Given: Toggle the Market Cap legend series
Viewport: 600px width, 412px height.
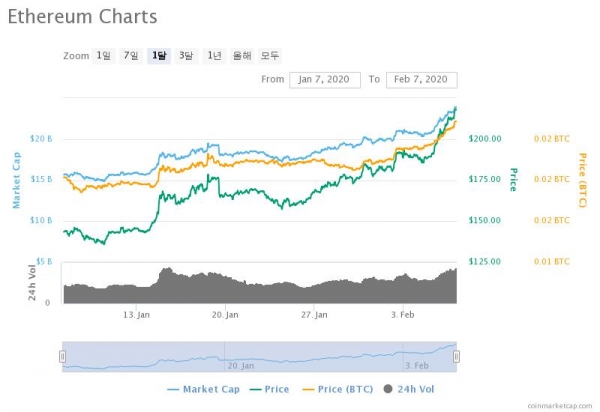Looking at the screenshot, I should coord(204,389).
